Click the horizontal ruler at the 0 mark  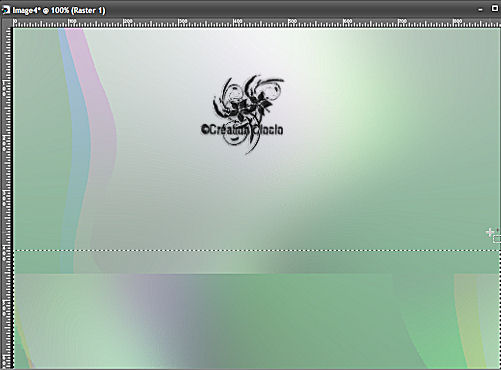[15, 23]
